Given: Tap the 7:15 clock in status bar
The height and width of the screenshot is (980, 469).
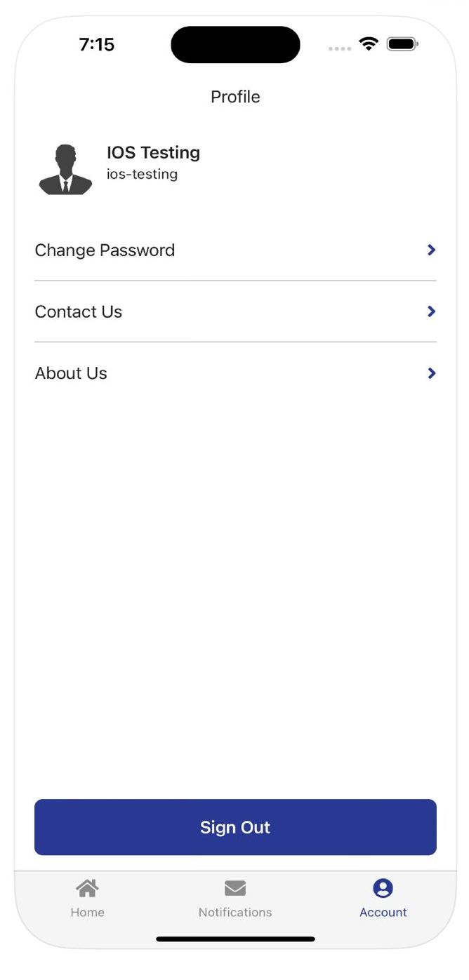Looking at the screenshot, I should tap(97, 44).
